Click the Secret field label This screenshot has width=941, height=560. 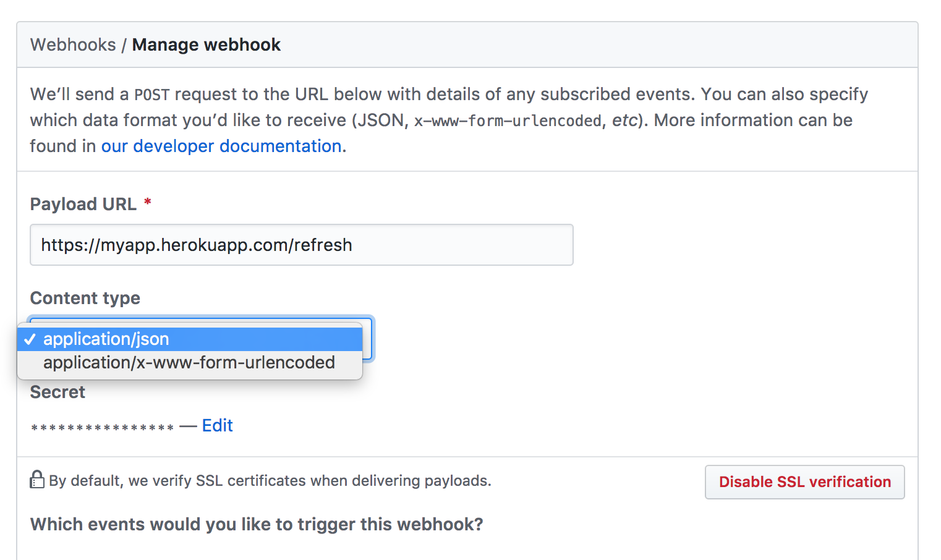[57, 392]
